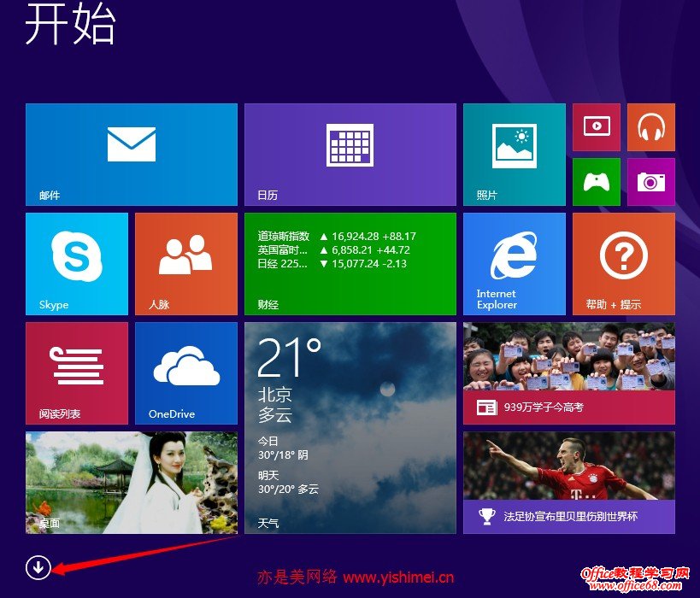Open 帮助+提示 Help and Tips
Viewport: 700px width, 598px height.
(x=622, y=263)
